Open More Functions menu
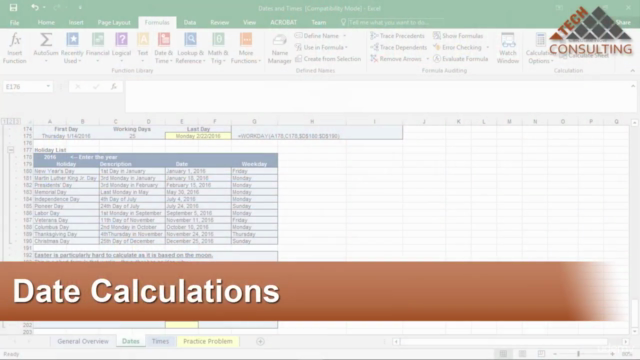 tap(246, 48)
